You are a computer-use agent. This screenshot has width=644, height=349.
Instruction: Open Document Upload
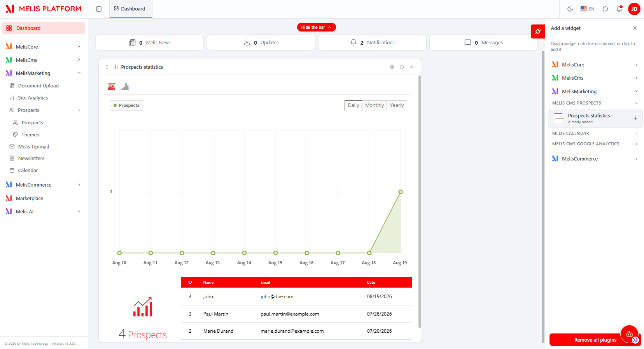pos(38,86)
